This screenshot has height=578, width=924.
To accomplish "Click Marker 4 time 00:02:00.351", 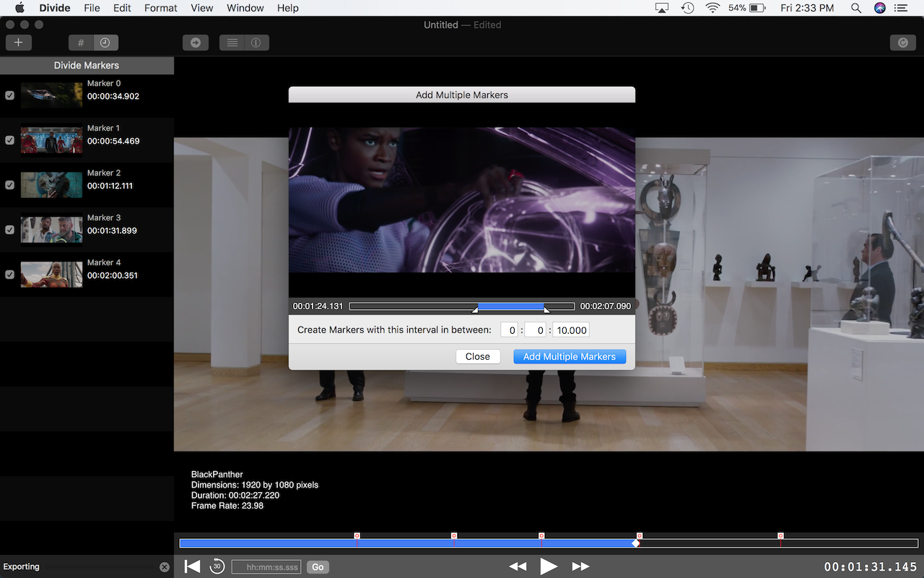I will (x=113, y=275).
